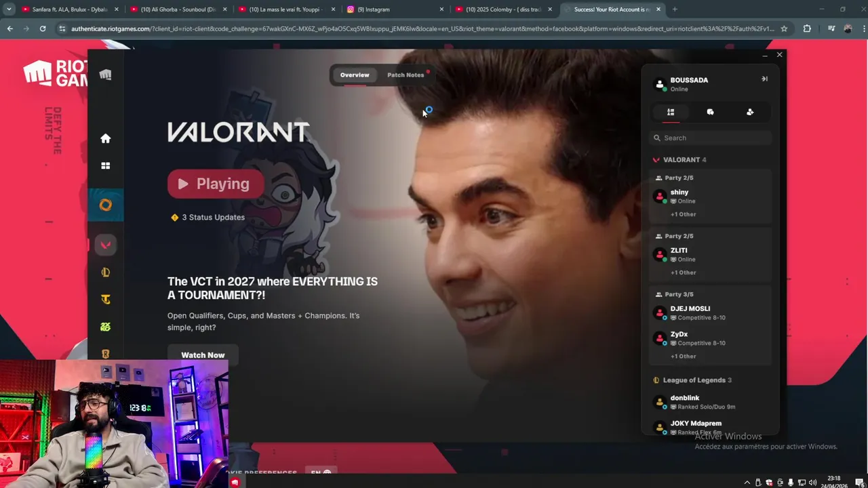Click the Riot fist logo atop sidebar
The width and height of the screenshot is (868, 488).
(105, 75)
